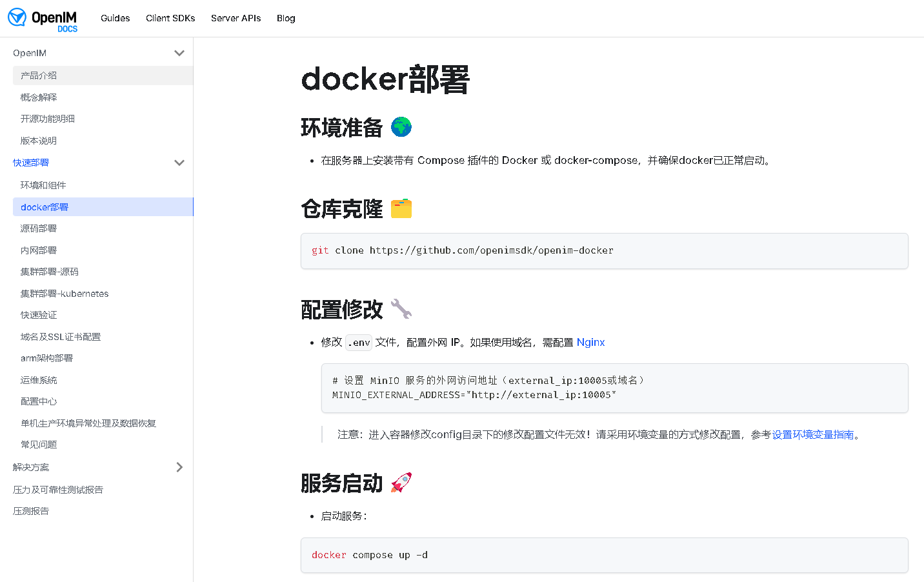
Task: Select the OpenIM sidebar category
Action: (x=30, y=53)
